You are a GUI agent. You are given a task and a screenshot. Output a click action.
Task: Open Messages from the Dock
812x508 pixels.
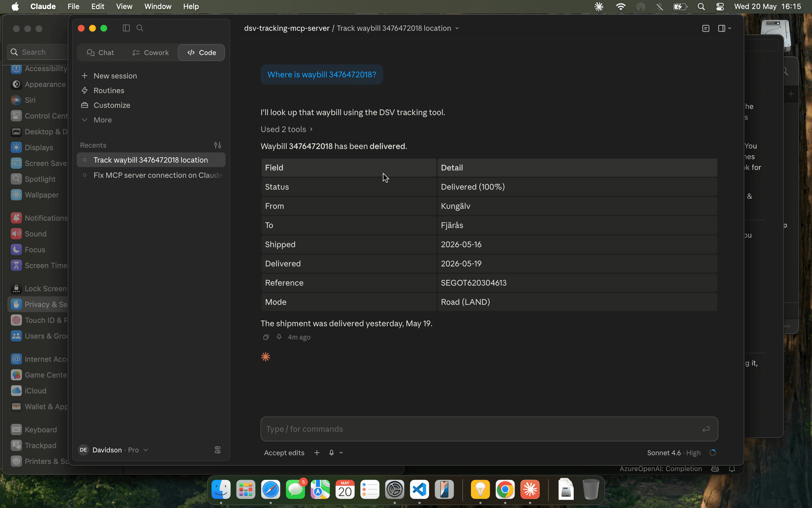pos(295,490)
